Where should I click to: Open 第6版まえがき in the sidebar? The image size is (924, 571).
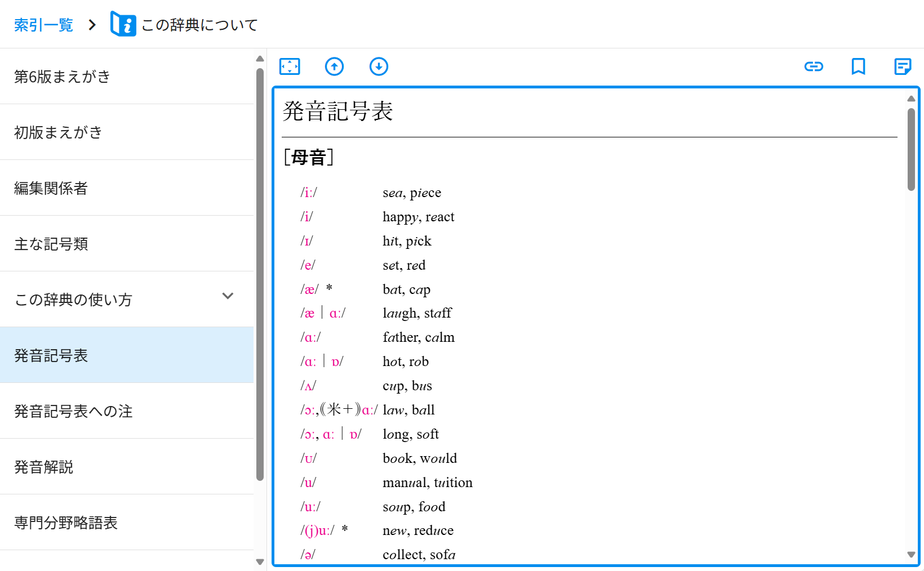[x=127, y=76]
